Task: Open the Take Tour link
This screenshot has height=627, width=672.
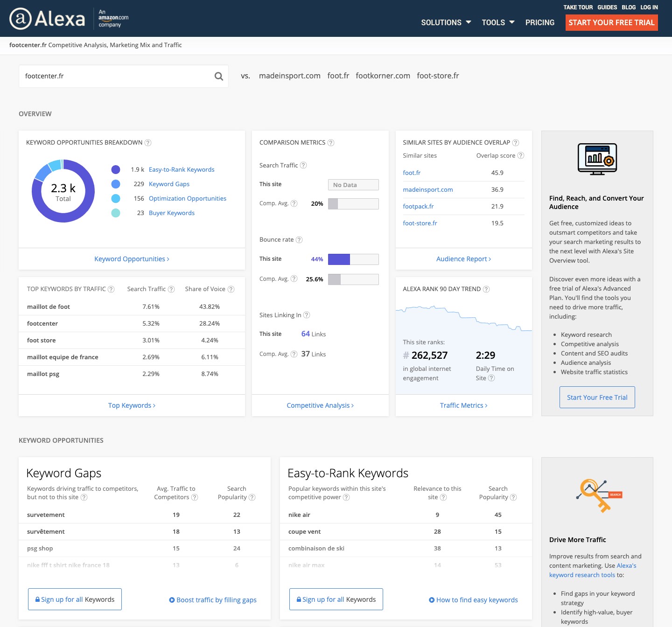Action: coord(578,7)
